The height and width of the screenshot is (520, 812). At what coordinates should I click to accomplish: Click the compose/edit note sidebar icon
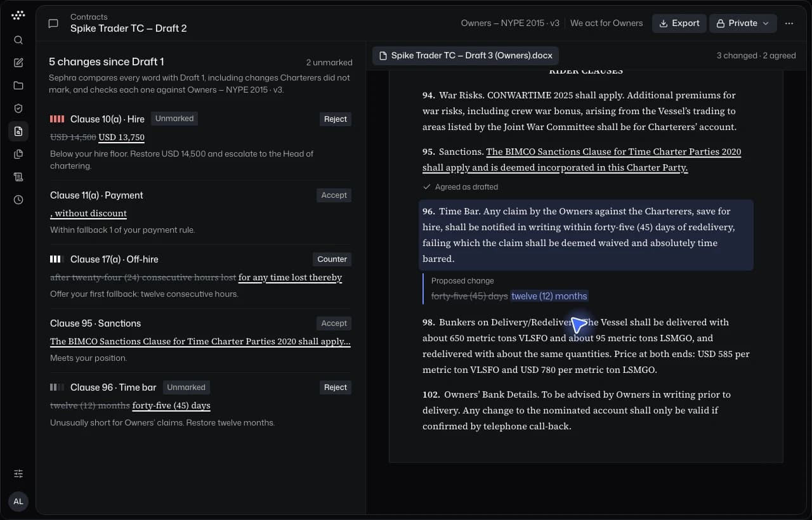point(18,63)
